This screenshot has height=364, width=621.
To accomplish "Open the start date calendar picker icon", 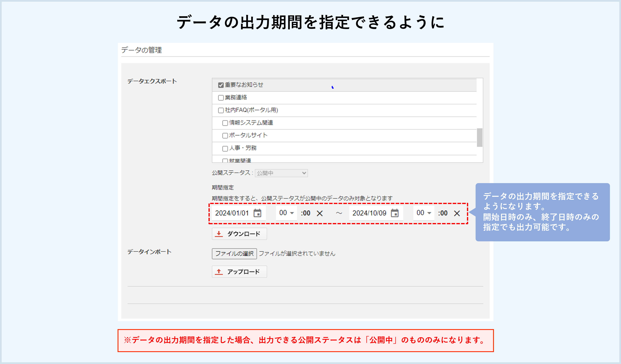I will (x=257, y=213).
